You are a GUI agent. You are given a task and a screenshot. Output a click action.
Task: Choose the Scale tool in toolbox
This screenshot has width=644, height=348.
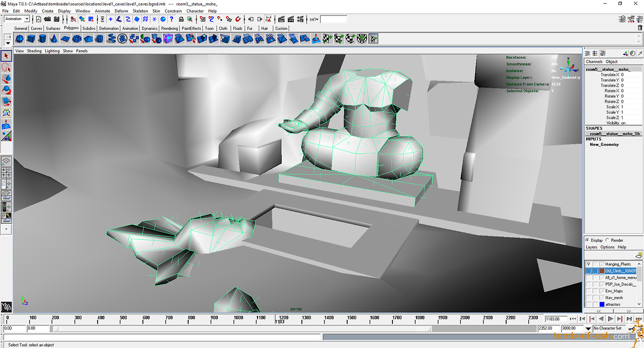(x=6, y=102)
